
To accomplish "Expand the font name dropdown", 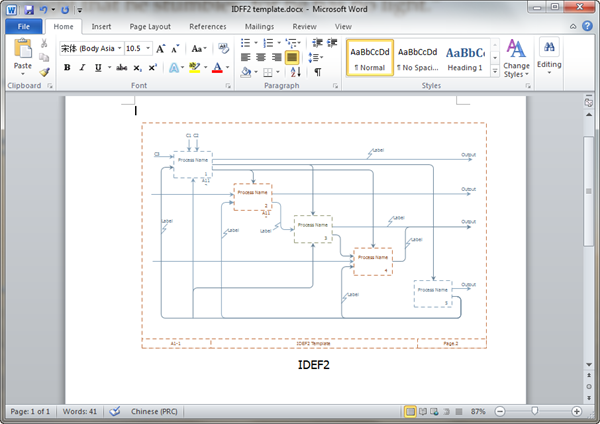I will click(119, 48).
